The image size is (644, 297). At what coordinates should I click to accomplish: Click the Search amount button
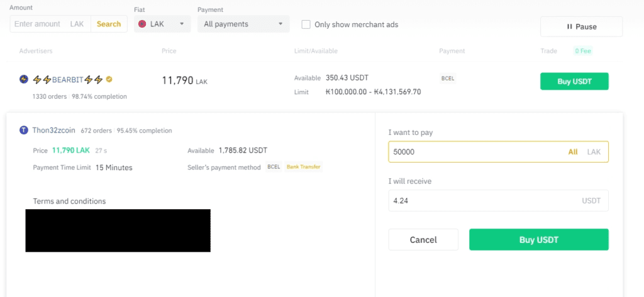tap(109, 24)
